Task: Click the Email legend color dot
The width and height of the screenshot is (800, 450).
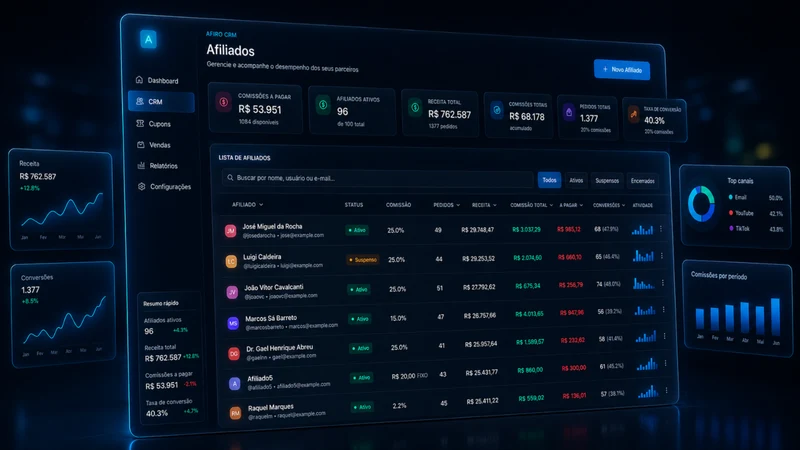Action: [731, 197]
